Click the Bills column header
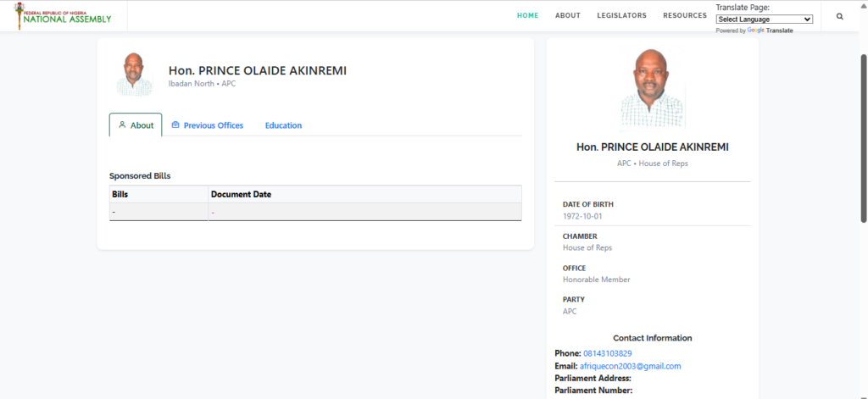868x399 pixels. [x=120, y=195]
